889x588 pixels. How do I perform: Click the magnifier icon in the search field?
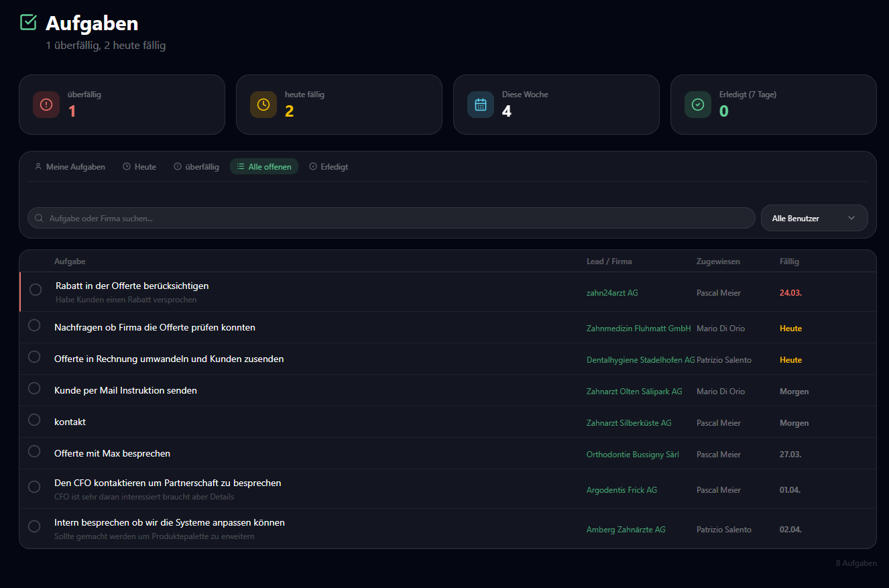(x=39, y=218)
